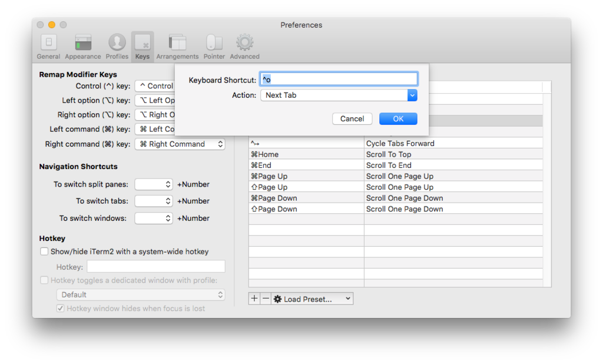Enable Show/hide iTerm2 with system-wide hotkey
Viewport: 603px width, 364px height.
coord(44,252)
